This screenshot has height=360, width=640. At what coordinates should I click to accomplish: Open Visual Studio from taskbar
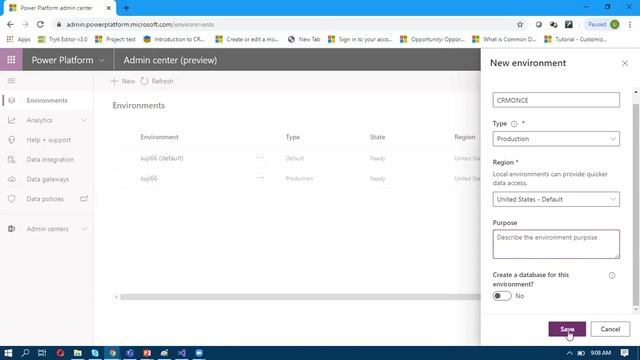(x=182, y=353)
